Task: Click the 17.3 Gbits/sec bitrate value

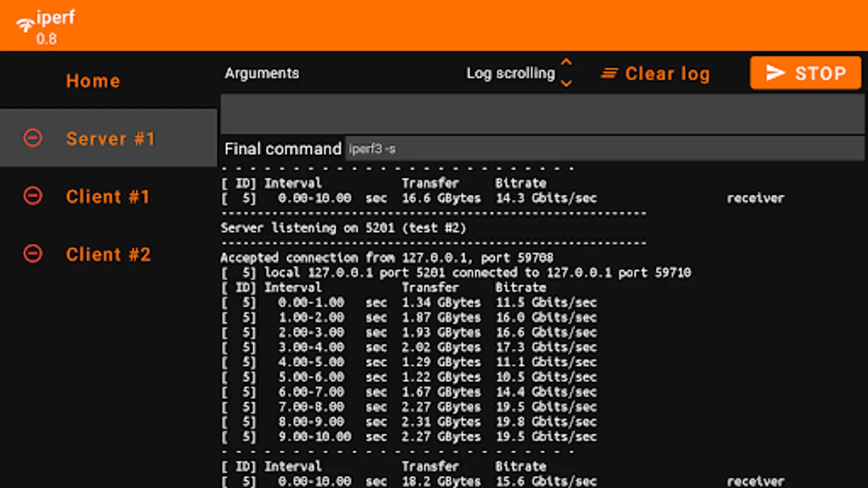Action: click(546, 347)
